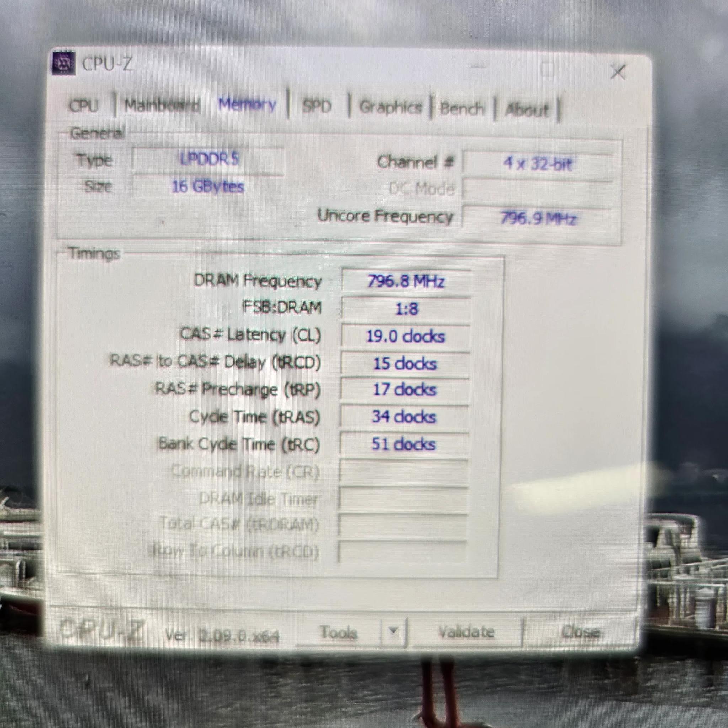Open the Bench tab

pyautogui.click(x=462, y=109)
